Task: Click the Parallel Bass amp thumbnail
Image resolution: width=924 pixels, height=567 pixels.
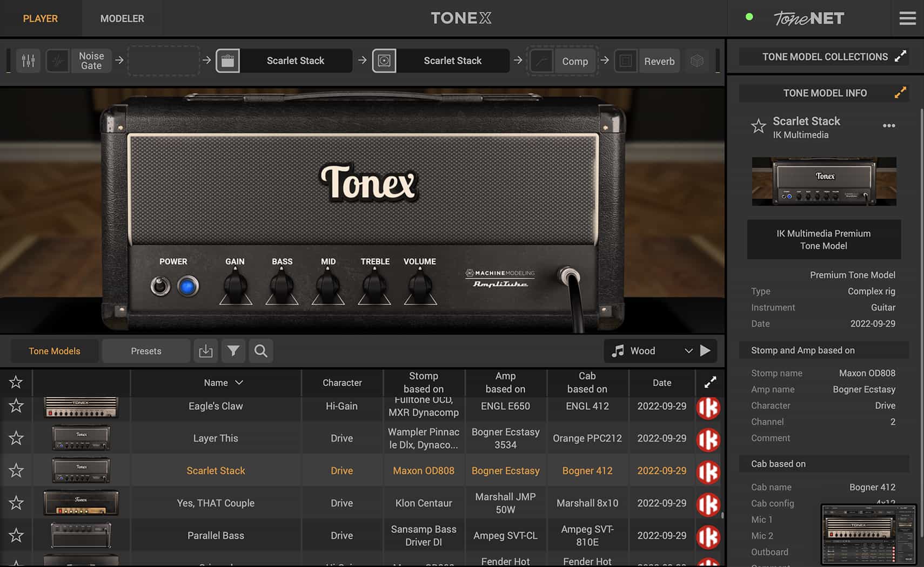Action: pos(81,535)
